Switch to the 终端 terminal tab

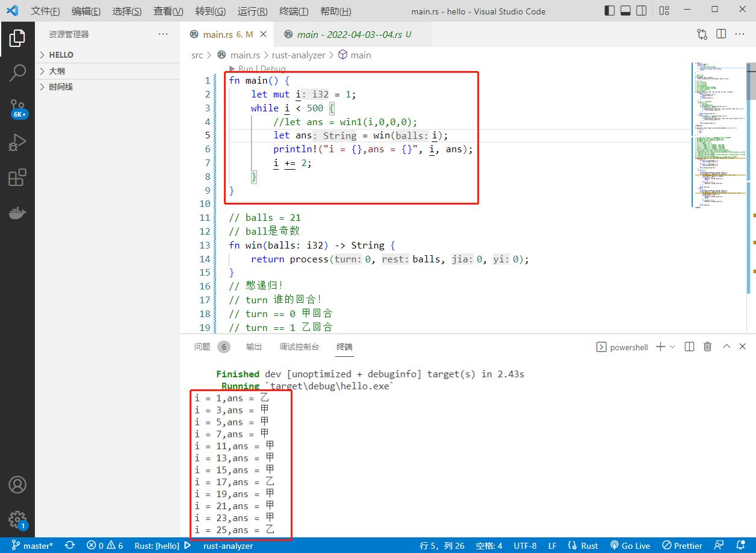344,347
